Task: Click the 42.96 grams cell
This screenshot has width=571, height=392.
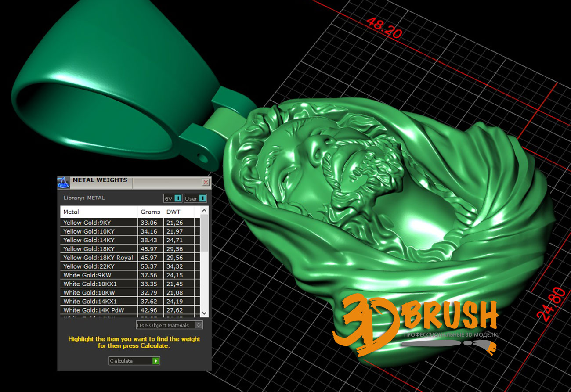Action: pyautogui.click(x=150, y=310)
